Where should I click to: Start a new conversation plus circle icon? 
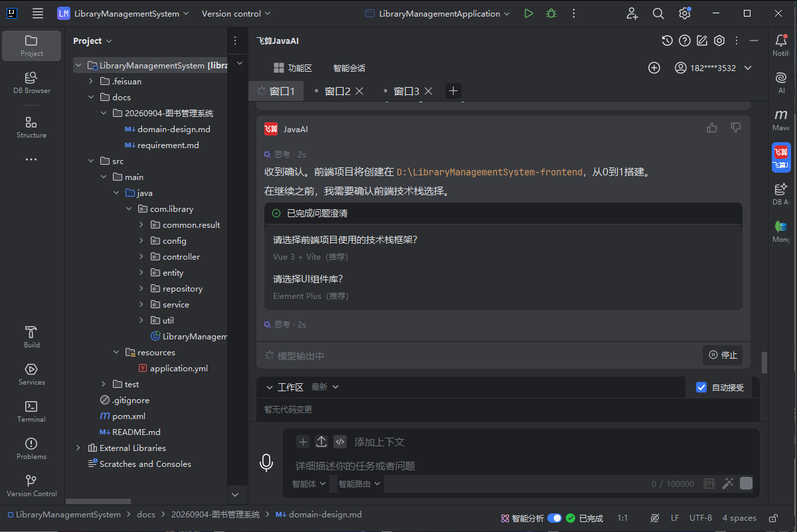pos(654,68)
